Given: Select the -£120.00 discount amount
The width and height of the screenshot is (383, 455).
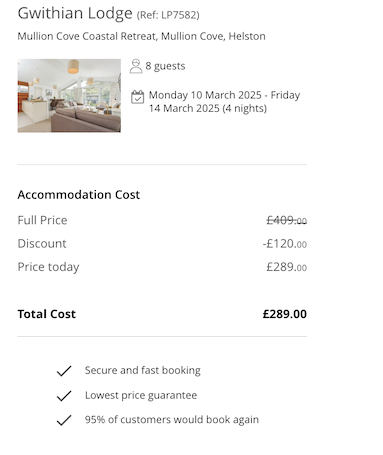Looking at the screenshot, I should click(285, 244).
